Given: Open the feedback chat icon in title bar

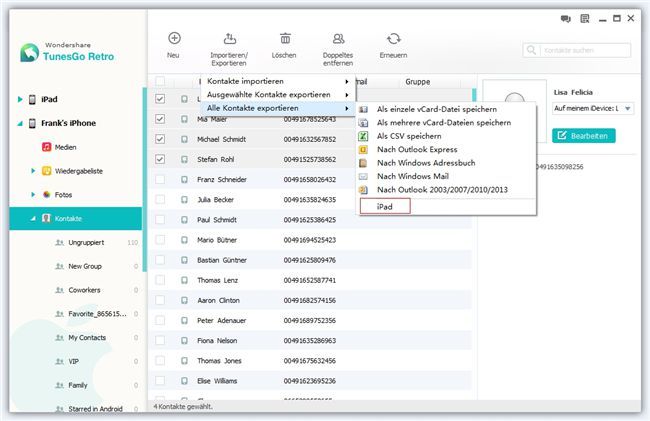Looking at the screenshot, I should pos(565,19).
